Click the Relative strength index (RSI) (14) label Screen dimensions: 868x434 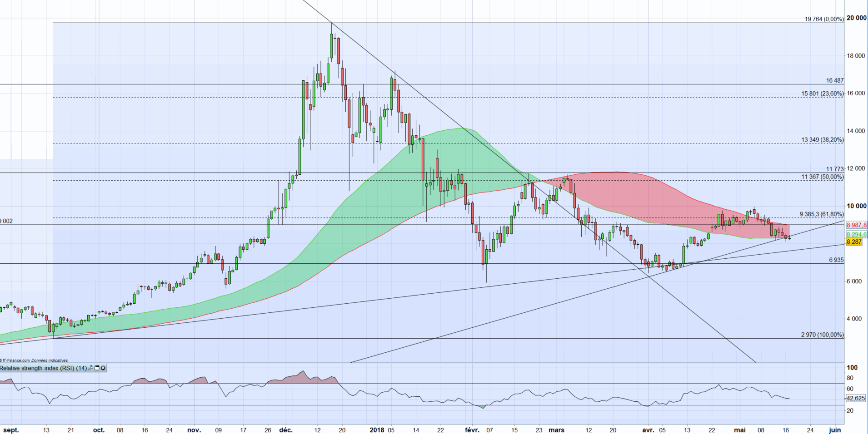(44, 368)
